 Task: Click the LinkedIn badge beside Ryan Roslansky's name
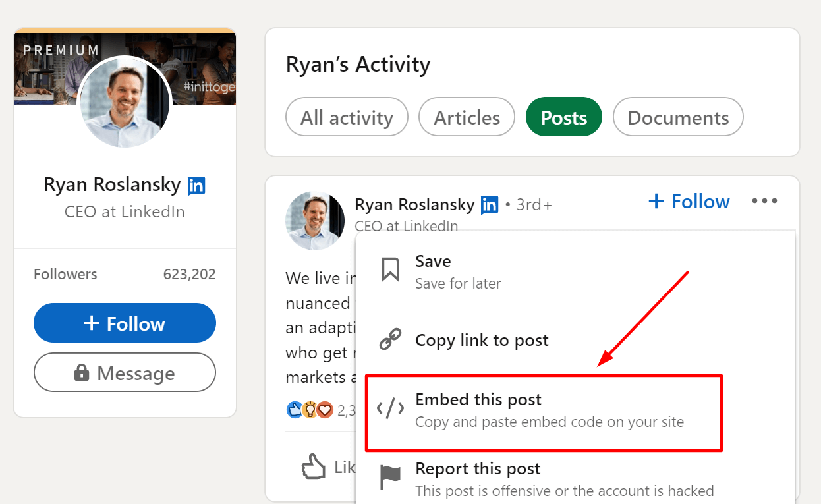click(x=490, y=205)
